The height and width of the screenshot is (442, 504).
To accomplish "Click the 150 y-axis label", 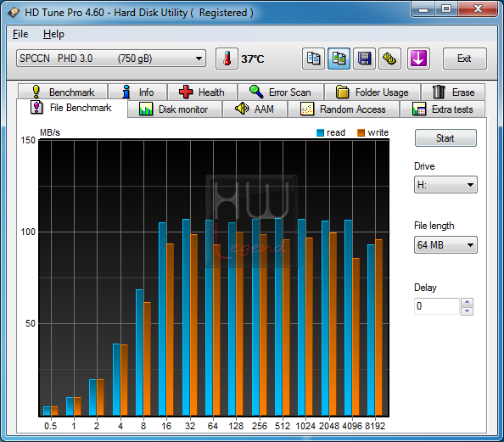I will point(28,140).
